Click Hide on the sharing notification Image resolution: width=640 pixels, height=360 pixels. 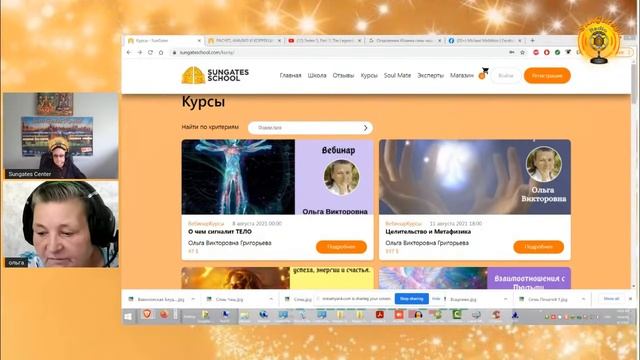click(436, 299)
